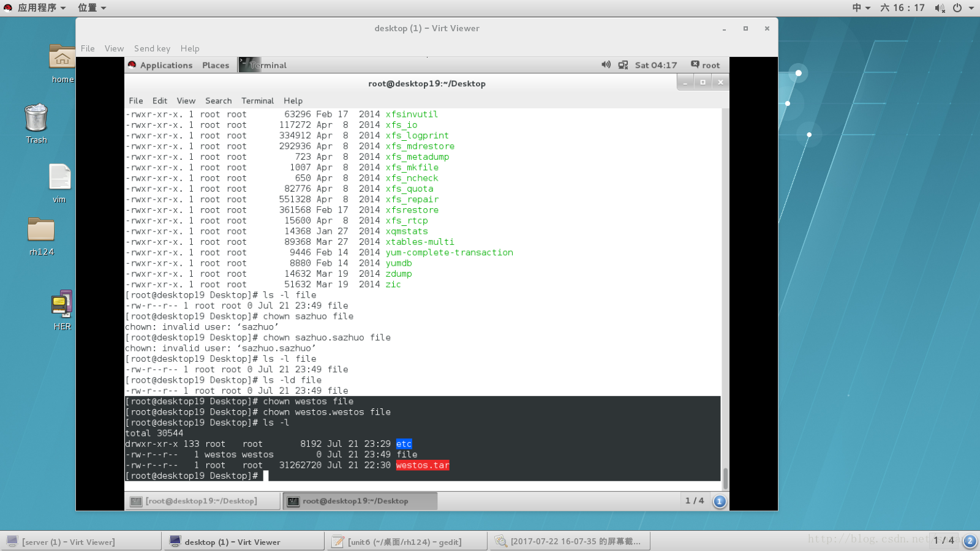Open terminal Search menu
Image resolution: width=980 pixels, height=551 pixels.
(218, 101)
